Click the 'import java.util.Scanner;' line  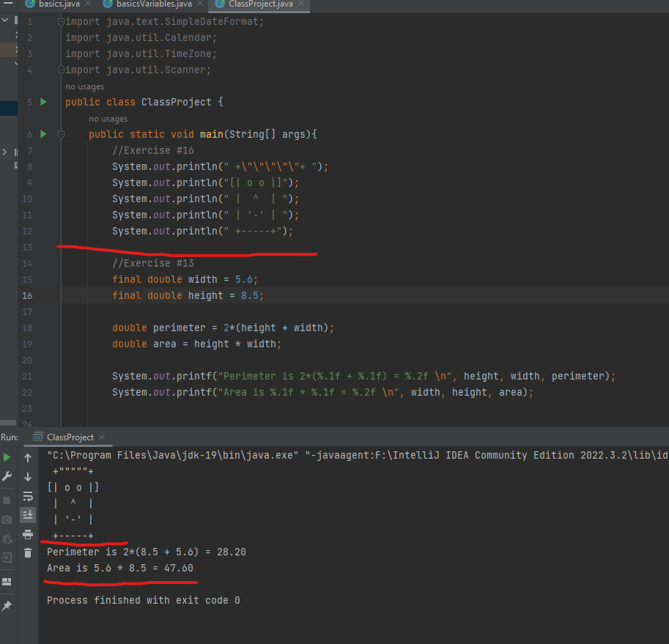[x=138, y=70]
